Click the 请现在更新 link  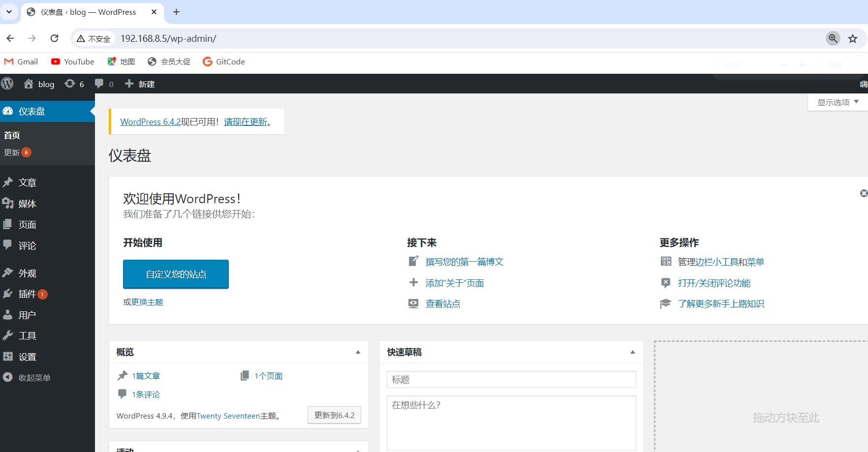tap(246, 121)
